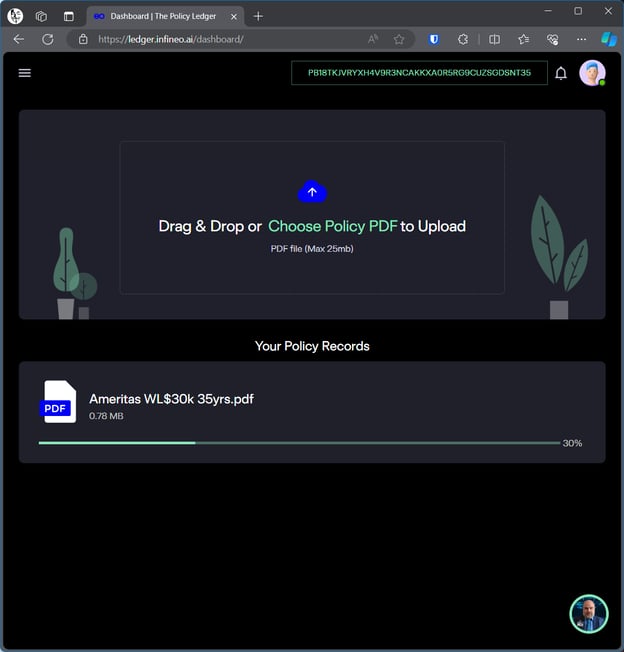Screen dimensions: 624x652
Task: Click the Your Policy Records heading
Action: tap(312, 346)
